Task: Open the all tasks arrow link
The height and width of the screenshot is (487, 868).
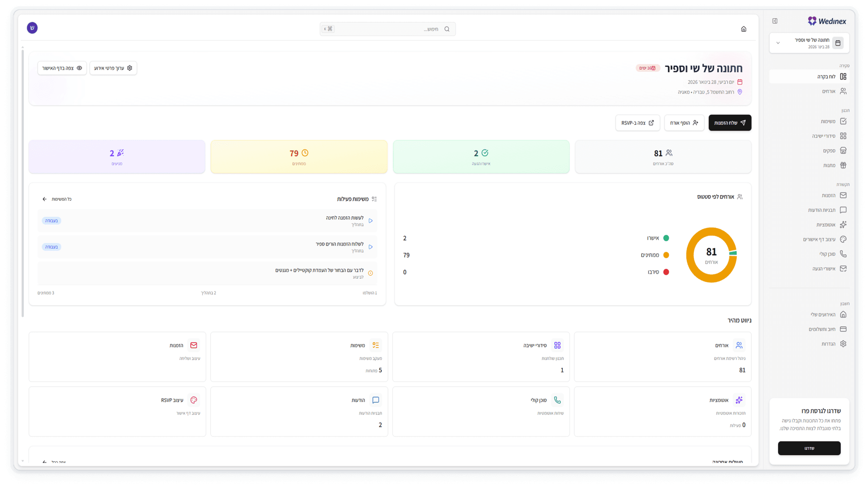Action: point(57,199)
